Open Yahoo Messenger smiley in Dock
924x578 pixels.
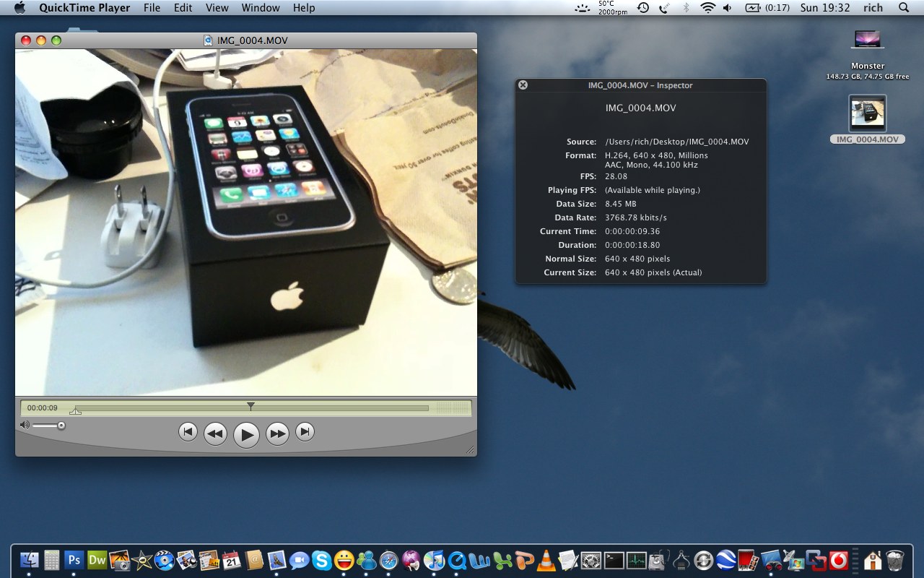pos(344,560)
